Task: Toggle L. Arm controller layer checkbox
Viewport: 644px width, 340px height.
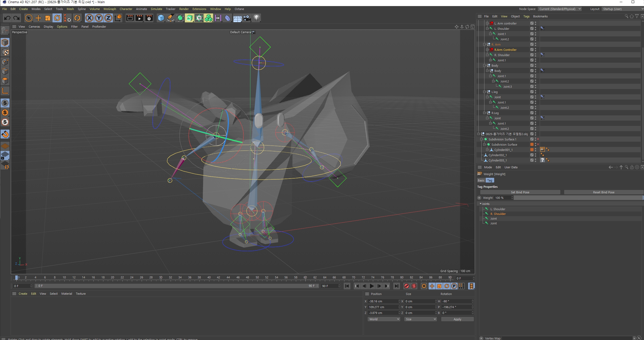Action: pos(532,23)
